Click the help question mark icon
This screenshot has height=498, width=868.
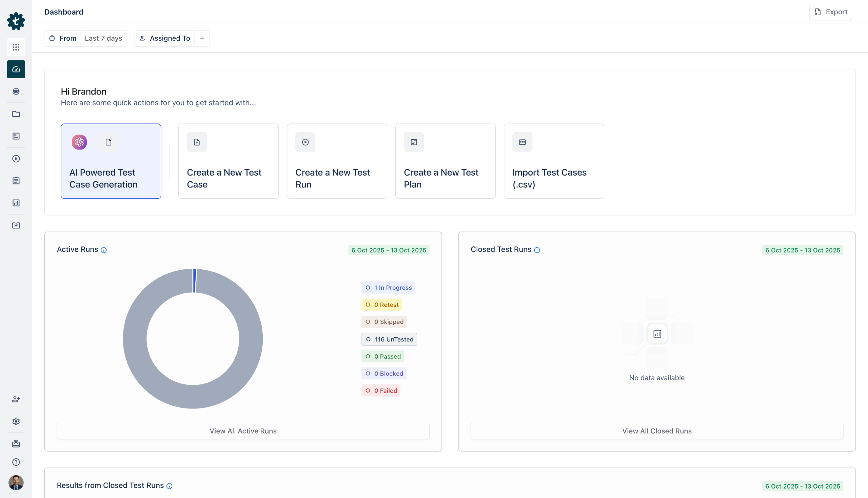[x=16, y=462]
